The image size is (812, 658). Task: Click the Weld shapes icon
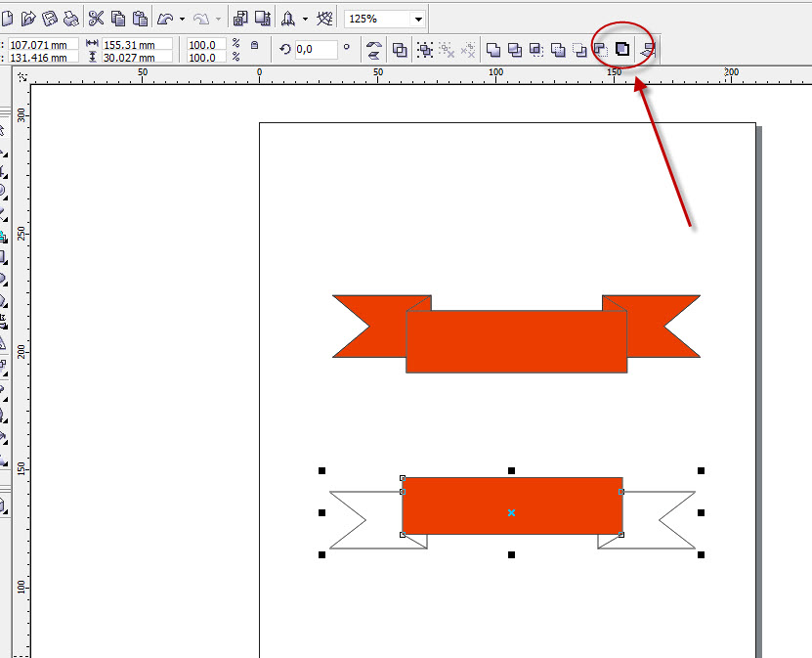click(x=493, y=49)
